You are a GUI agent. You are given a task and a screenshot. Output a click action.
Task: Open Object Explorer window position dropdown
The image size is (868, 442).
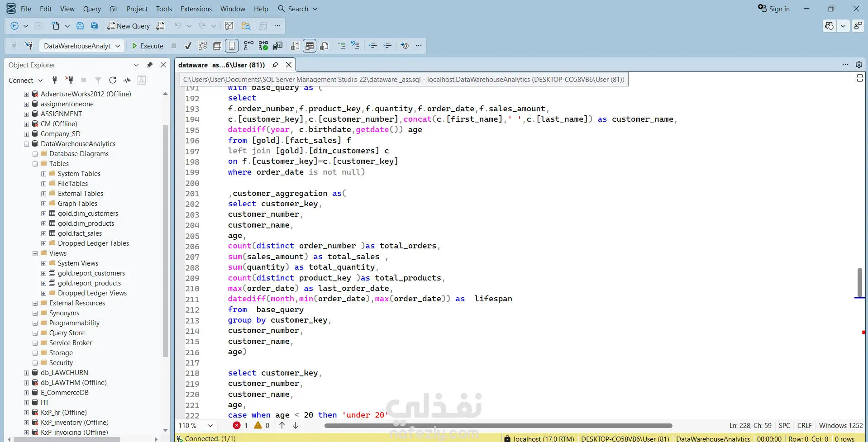pos(136,65)
